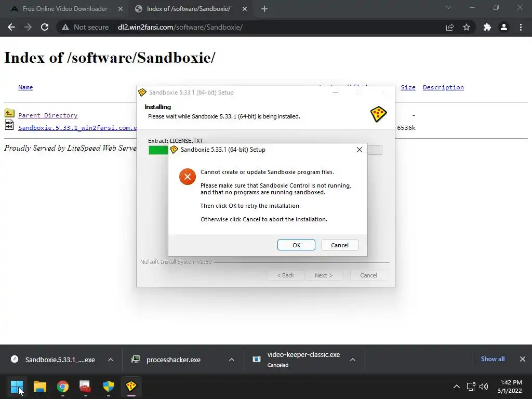This screenshot has width=532, height=399.
Task: Sort listing by Description column
Action: [443, 87]
